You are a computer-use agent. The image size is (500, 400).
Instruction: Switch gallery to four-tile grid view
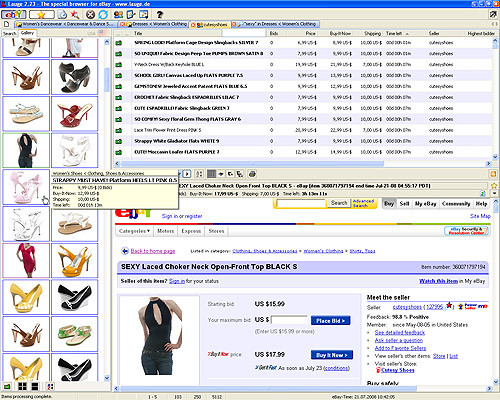point(22,386)
